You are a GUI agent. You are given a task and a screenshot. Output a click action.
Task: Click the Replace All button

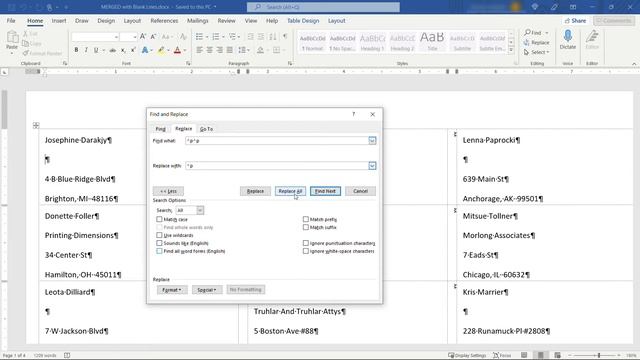tap(290, 191)
